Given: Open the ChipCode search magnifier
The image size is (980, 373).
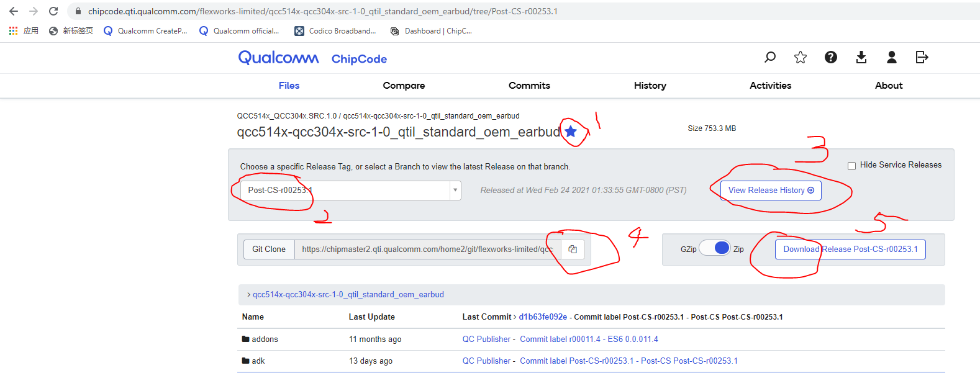Looking at the screenshot, I should (770, 57).
